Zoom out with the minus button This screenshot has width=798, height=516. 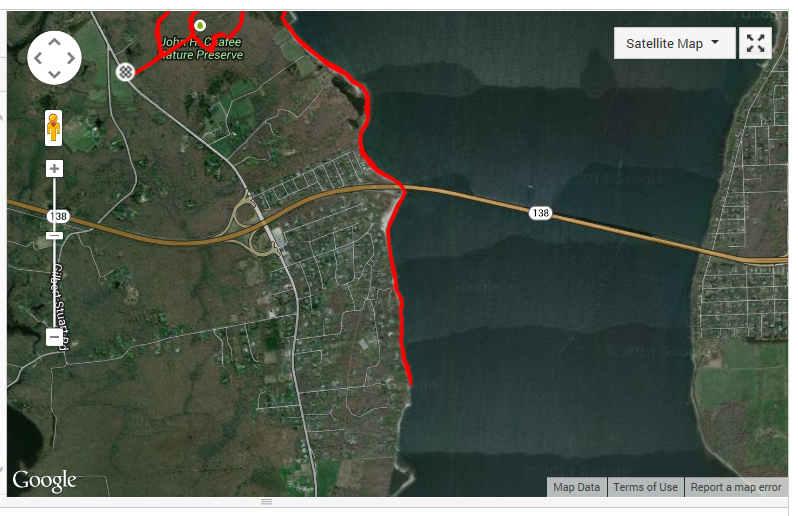54,337
